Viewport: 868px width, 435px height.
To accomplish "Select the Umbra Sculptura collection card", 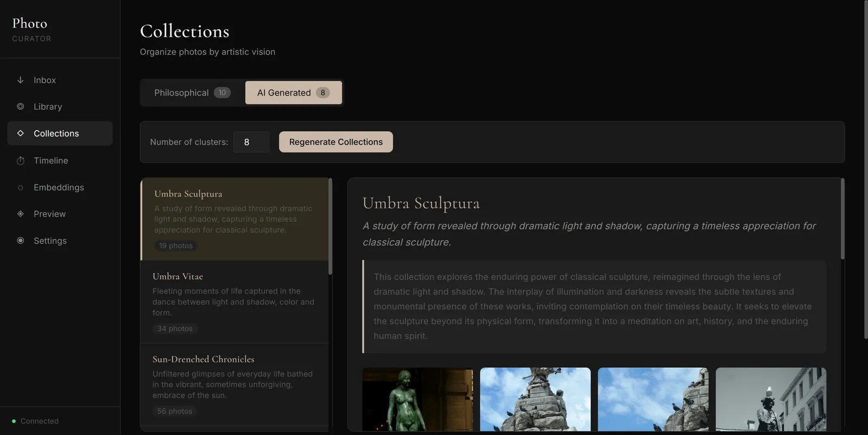I will coord(234,219).
